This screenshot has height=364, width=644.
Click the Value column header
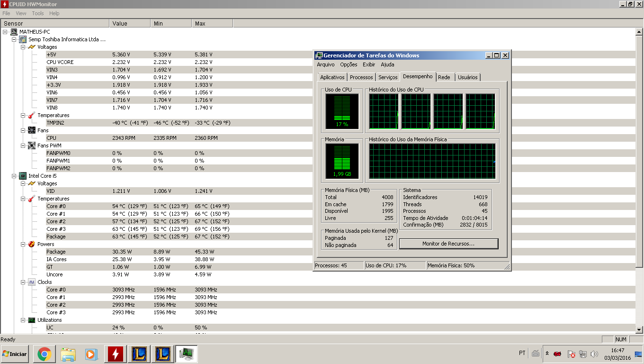click(130, 23)
